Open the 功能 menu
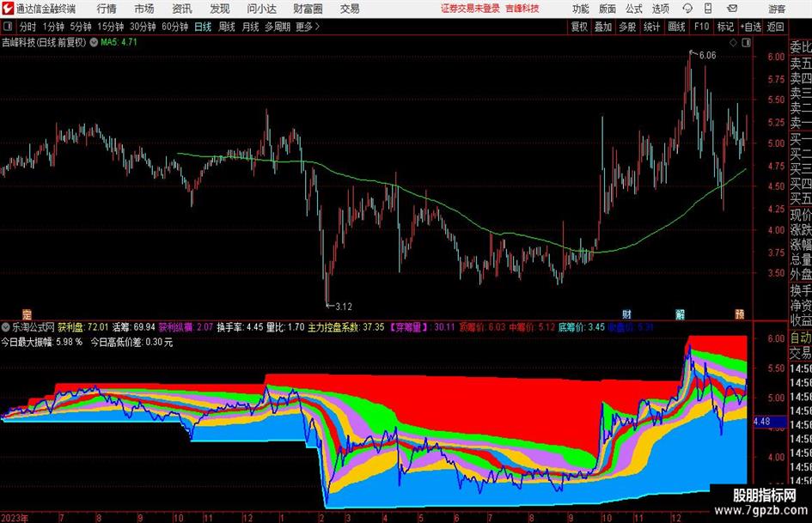Screen dimensions: 812x523 tap(581, 9)
